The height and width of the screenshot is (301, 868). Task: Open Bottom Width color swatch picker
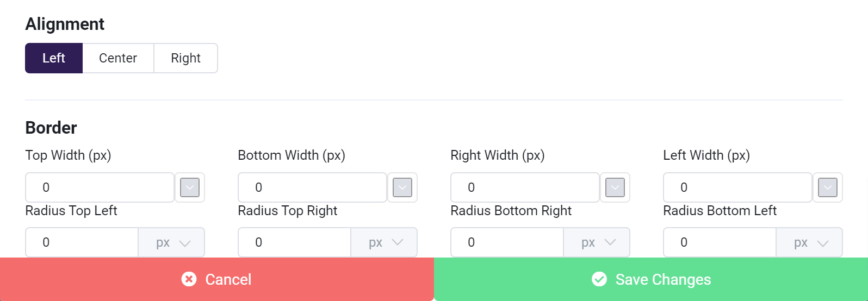402,187
